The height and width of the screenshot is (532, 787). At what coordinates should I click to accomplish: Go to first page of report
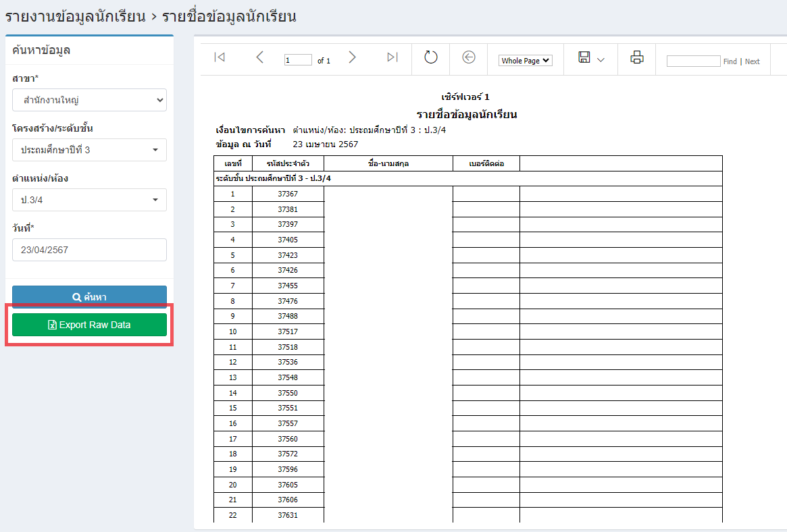[220, 57]
